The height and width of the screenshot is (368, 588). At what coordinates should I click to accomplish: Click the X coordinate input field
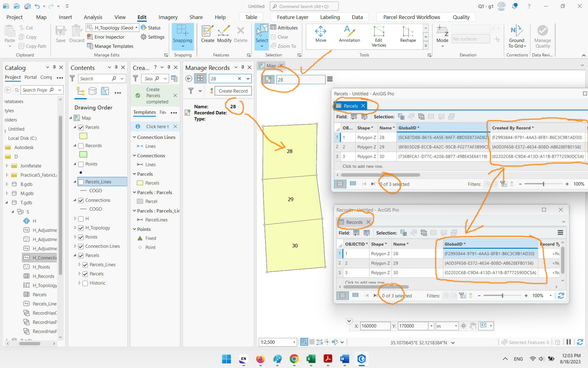(x=375, y=326)
